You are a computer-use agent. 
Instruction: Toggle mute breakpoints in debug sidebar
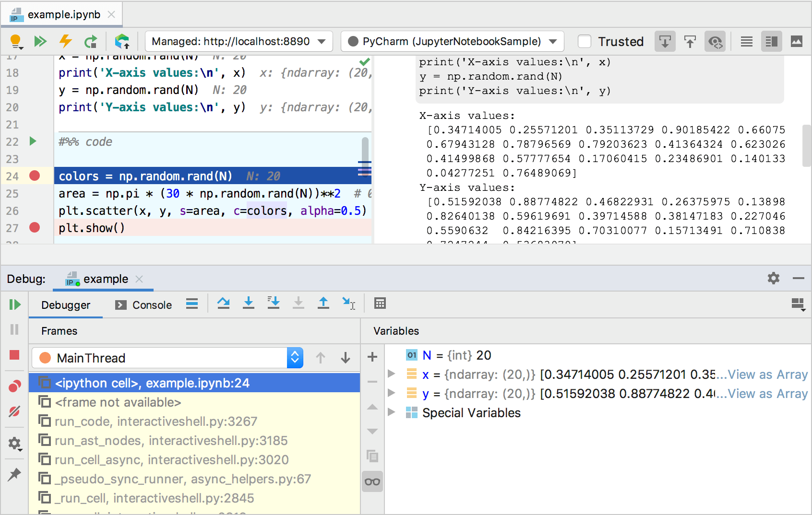[14, 411]
